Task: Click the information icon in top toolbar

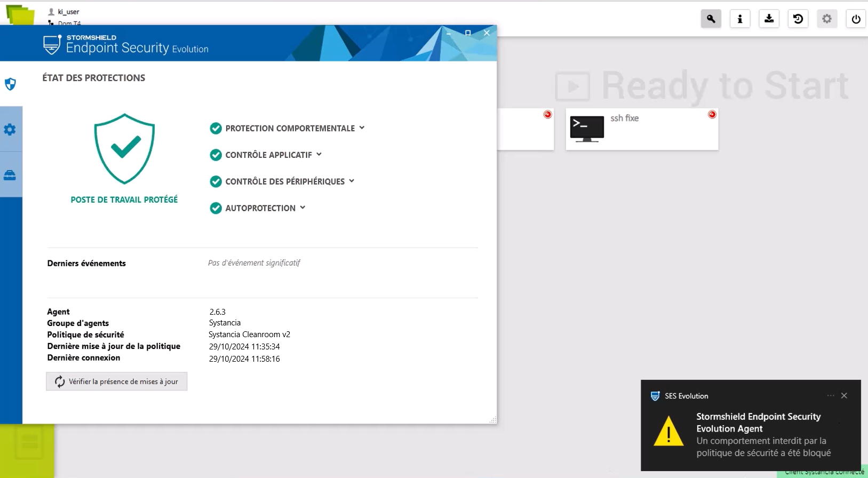Action: tap(739, 19)
